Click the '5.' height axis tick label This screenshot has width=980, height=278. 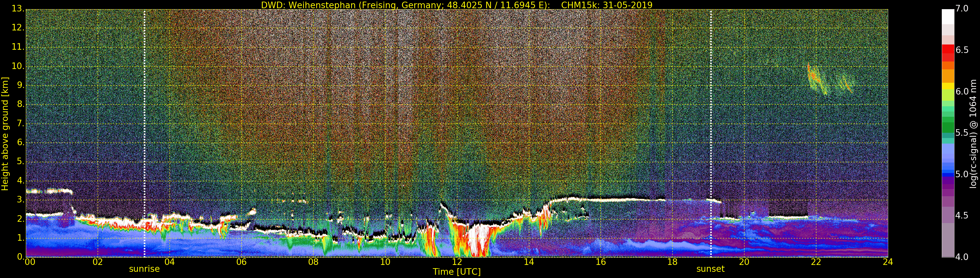21,162
